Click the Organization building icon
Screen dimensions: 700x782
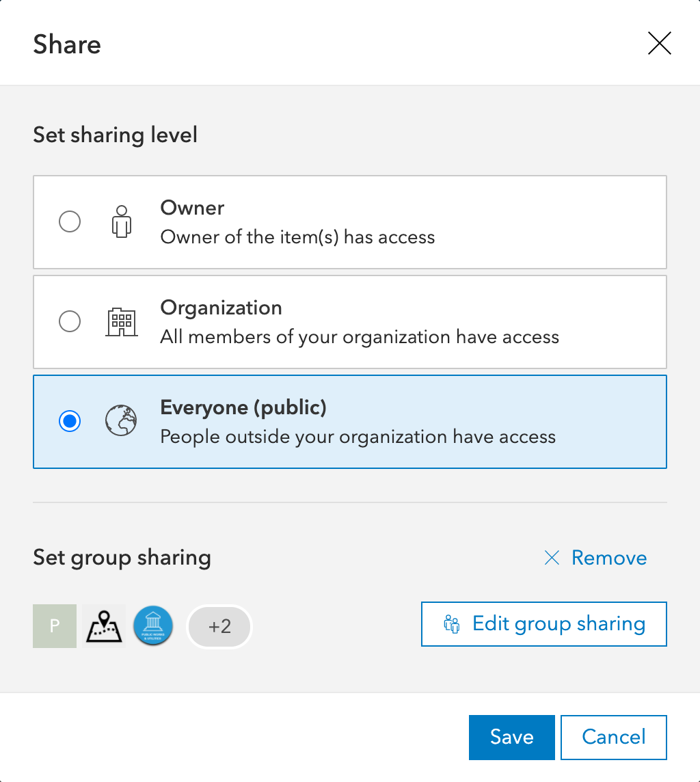(122, 321)
